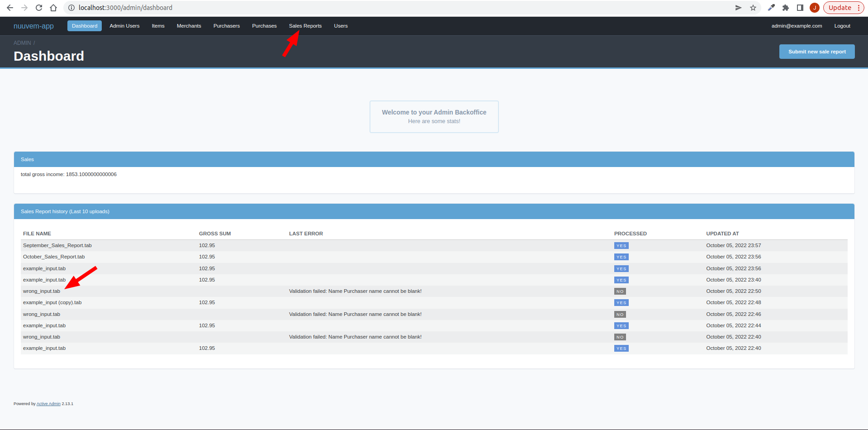
Task: Open the eyedropper color picker extension
Action: (x=771, y=8)
